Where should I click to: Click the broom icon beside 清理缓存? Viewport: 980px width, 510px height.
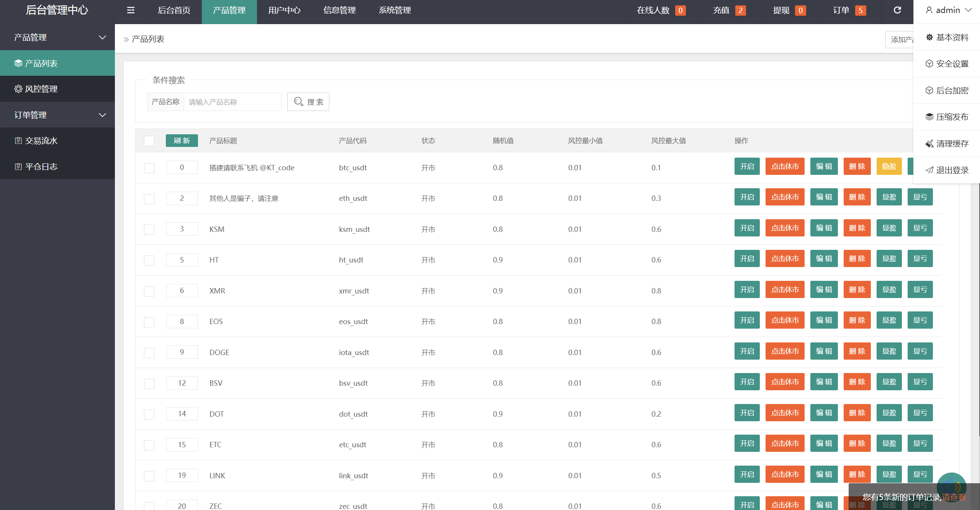tap(929, 143)
